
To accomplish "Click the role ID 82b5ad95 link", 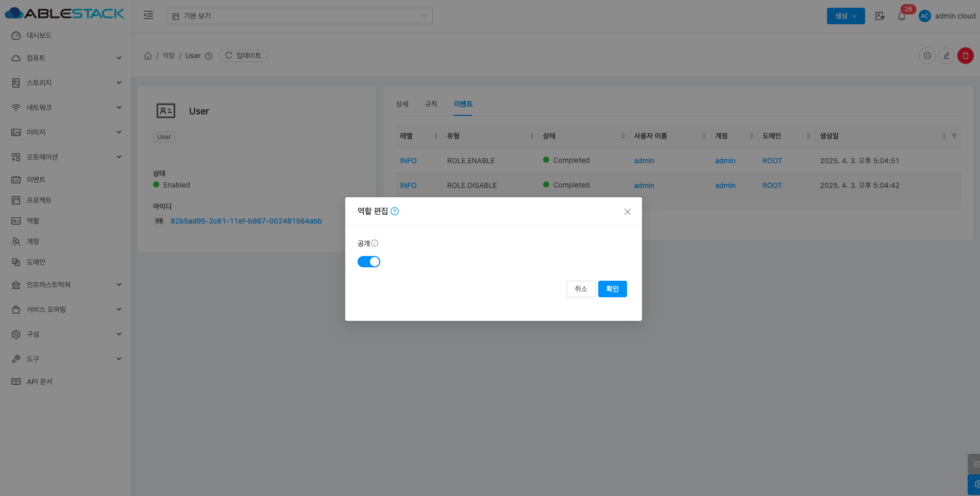I will click(x=246, y=221).
